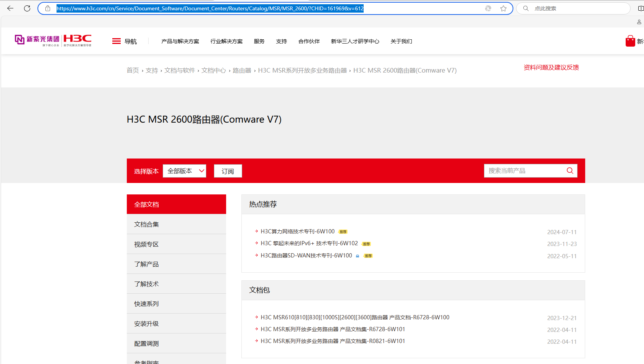This screenshot has height=364, width=644.
Task: Go back with the browser back arrow
Action: coord(10,8)
